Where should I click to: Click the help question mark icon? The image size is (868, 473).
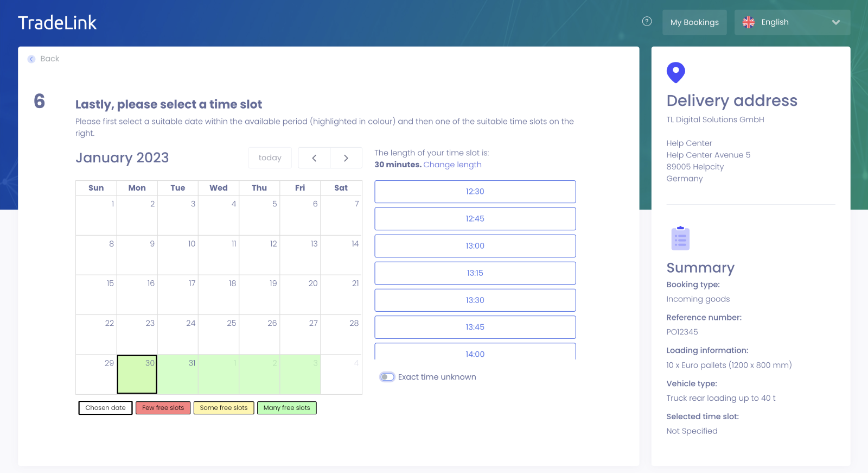tap(647, 22)
